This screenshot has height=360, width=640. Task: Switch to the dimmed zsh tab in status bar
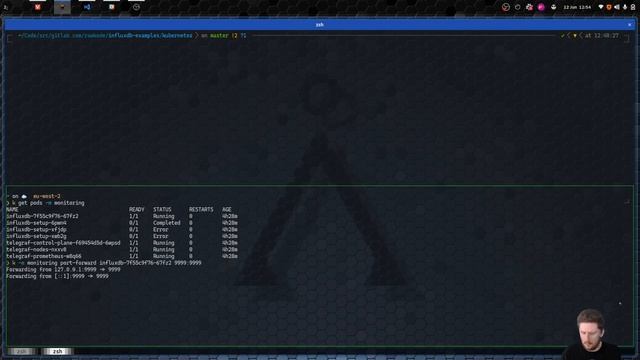(x=22, y=351)
